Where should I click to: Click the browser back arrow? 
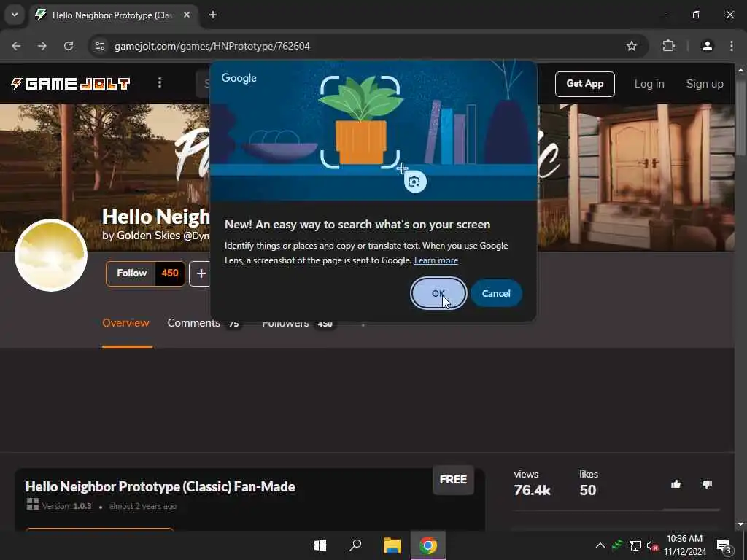point(16,46)
